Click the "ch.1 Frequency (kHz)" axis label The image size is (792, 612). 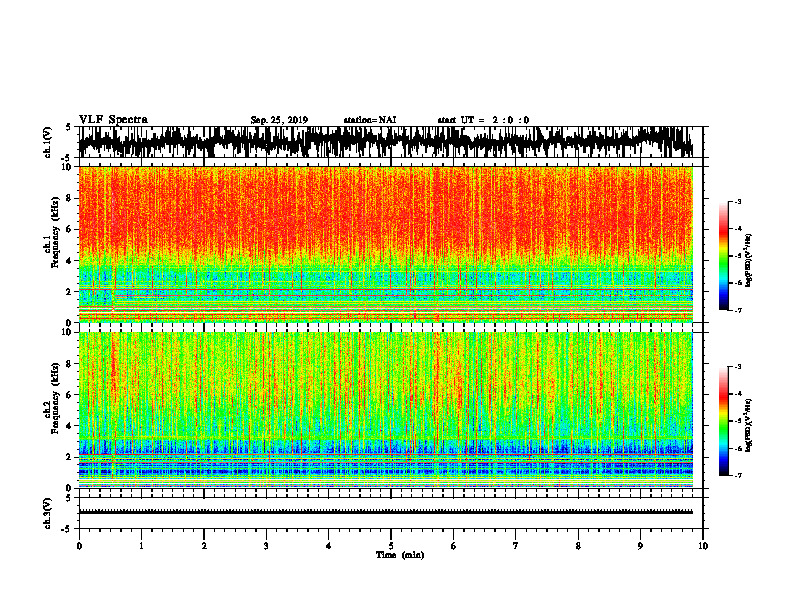pos(52,232)
